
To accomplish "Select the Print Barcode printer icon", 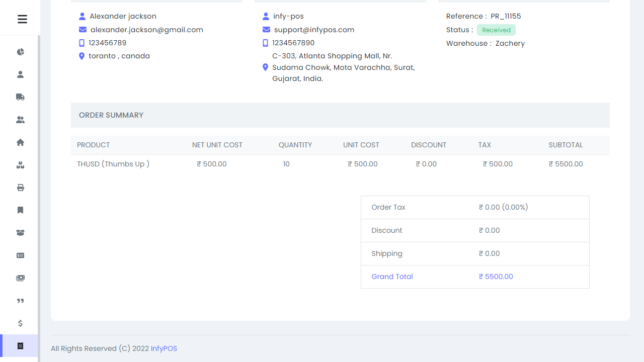I will 20,188.
